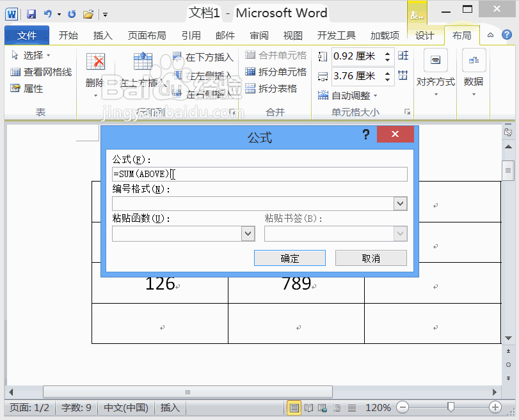
Task: Open the 审阅 tab
Action: pos(259,35)
